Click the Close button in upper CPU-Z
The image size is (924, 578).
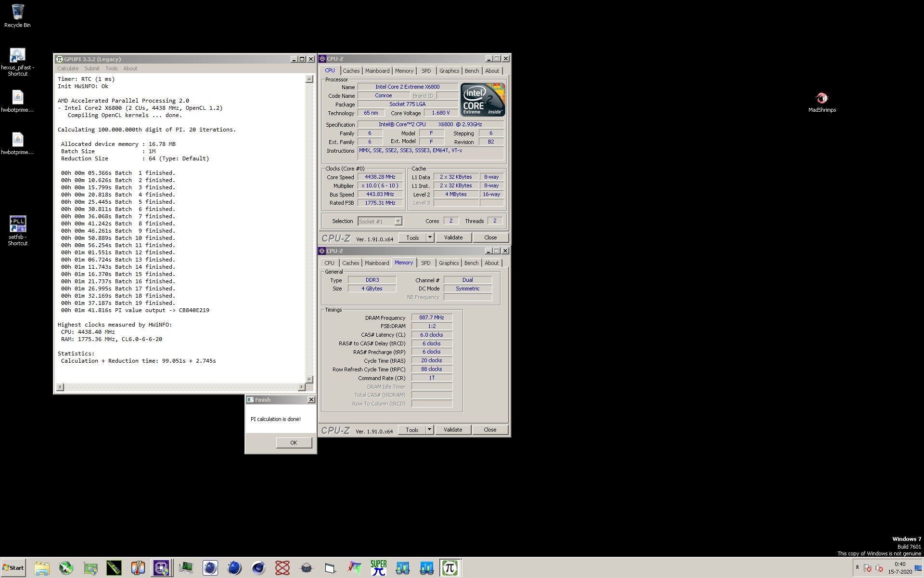[x=490, y=237]
